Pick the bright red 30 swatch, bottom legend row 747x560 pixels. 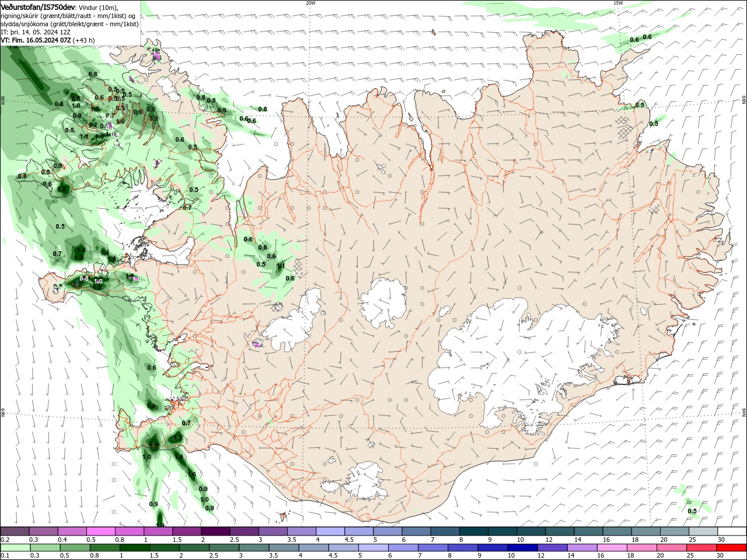coord(732,548)
